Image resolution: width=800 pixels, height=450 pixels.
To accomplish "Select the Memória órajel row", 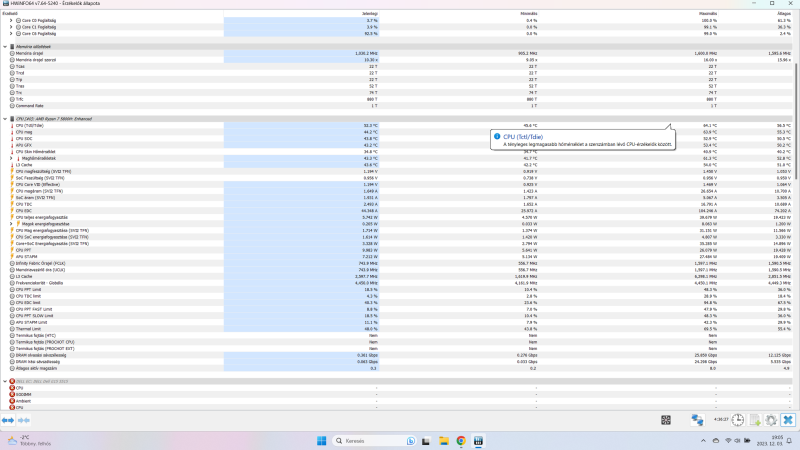I will 397,53.
